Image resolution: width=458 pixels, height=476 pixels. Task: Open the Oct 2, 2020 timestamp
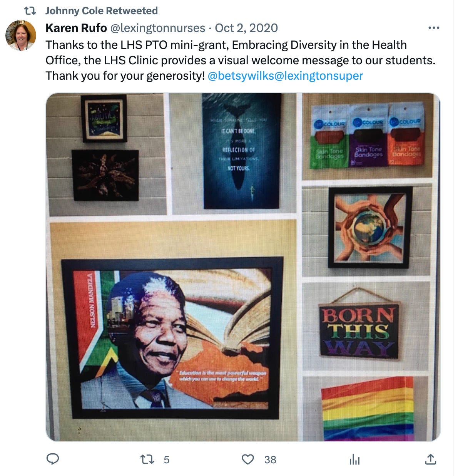(246, 28)
